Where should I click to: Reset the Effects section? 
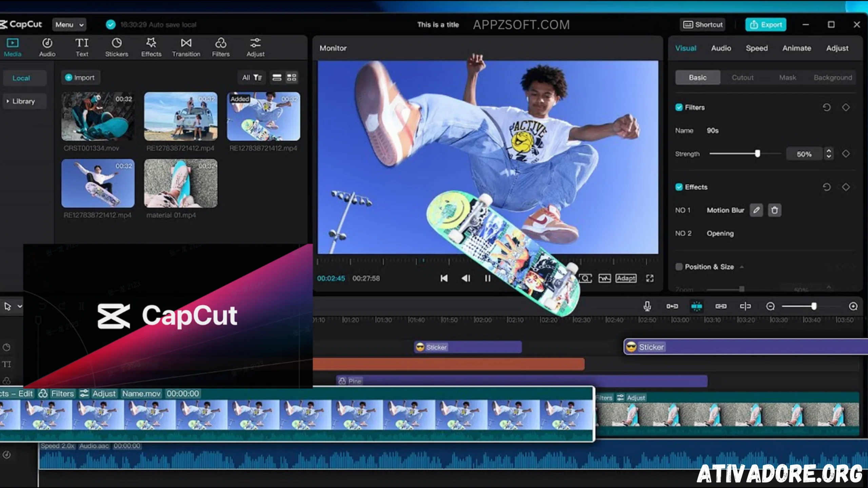pyautogui.click(x=827, y=187)
